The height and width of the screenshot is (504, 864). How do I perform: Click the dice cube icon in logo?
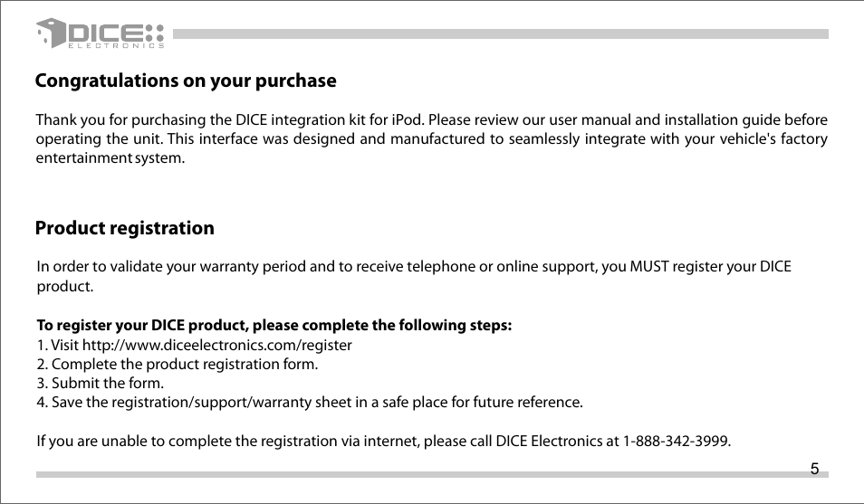(52, 33)
